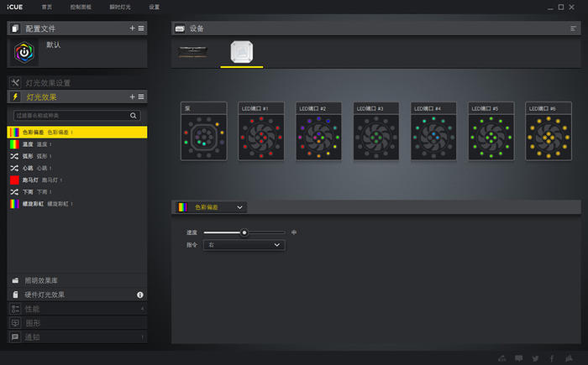Select the 跑马灯 lighting effect row
Screen dimensions: 588x365
pyautogui.click(x=77, y=180)
